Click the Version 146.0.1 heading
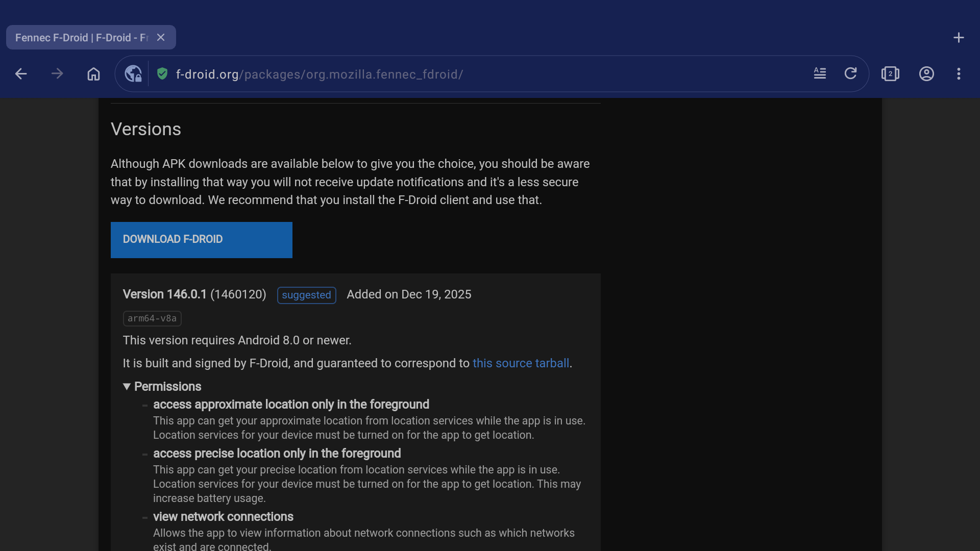The height and width of the screenshot is (551, 980). click(164, 294)
